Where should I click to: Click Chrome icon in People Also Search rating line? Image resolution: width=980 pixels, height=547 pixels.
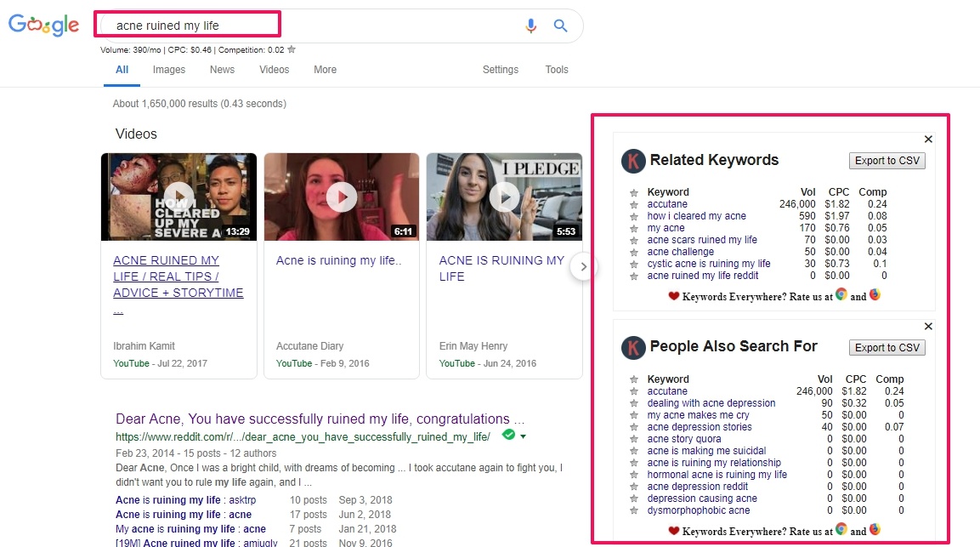click(x=841, y=529)
